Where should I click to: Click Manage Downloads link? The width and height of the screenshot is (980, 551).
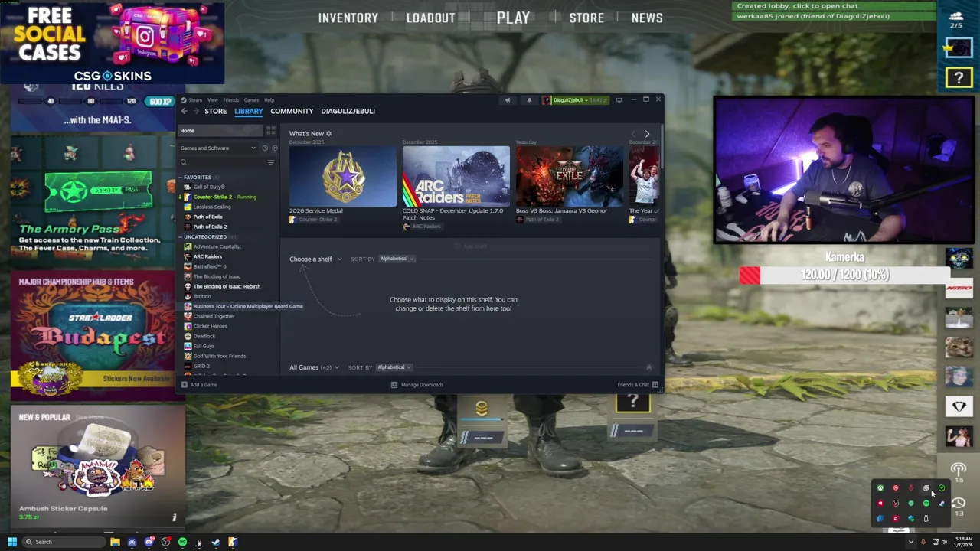coord(422,385)
